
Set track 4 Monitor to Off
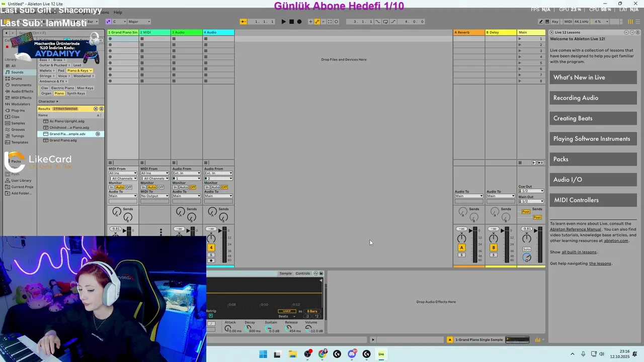(x=224, y=188)
